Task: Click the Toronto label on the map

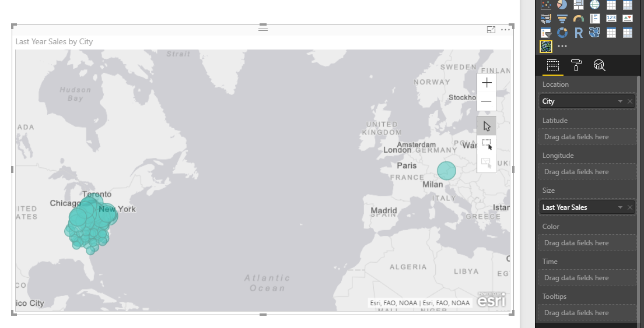Action: tap(96, 194)
